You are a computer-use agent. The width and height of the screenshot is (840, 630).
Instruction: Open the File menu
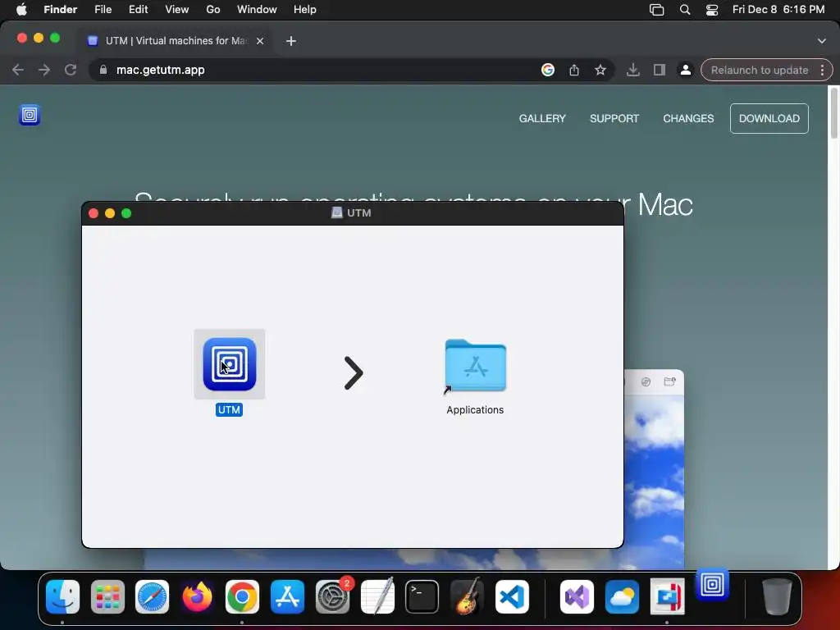[x=103, y=10]
